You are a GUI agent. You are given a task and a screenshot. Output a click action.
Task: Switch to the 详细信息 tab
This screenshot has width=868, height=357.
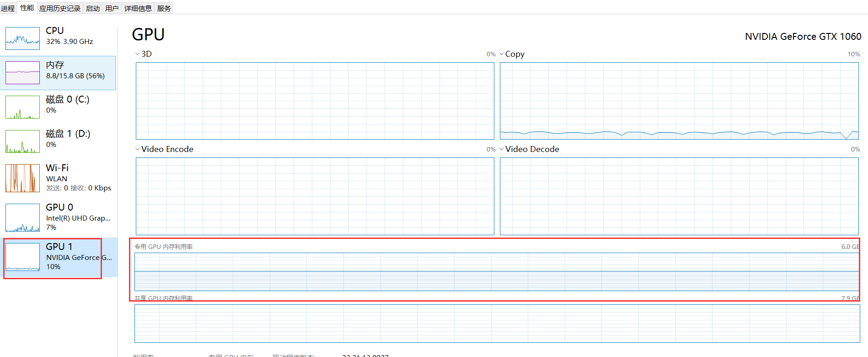point(138,8)
